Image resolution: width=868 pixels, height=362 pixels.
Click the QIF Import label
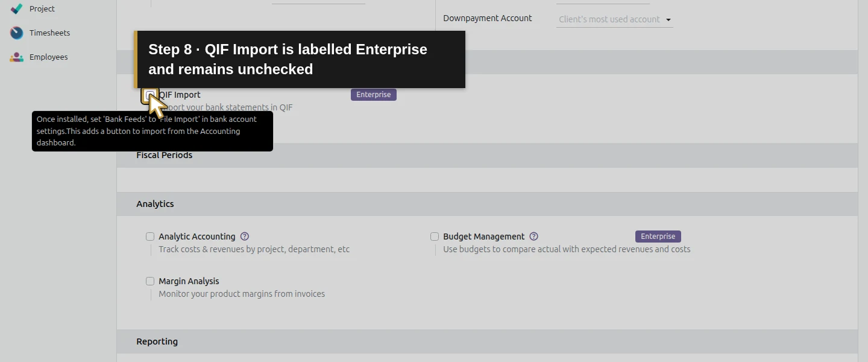tap(180, 95)
